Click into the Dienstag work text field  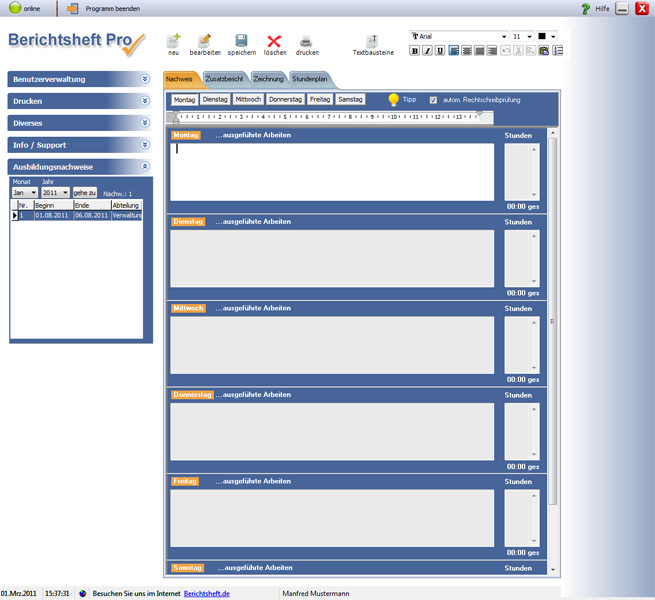point(332,258)
